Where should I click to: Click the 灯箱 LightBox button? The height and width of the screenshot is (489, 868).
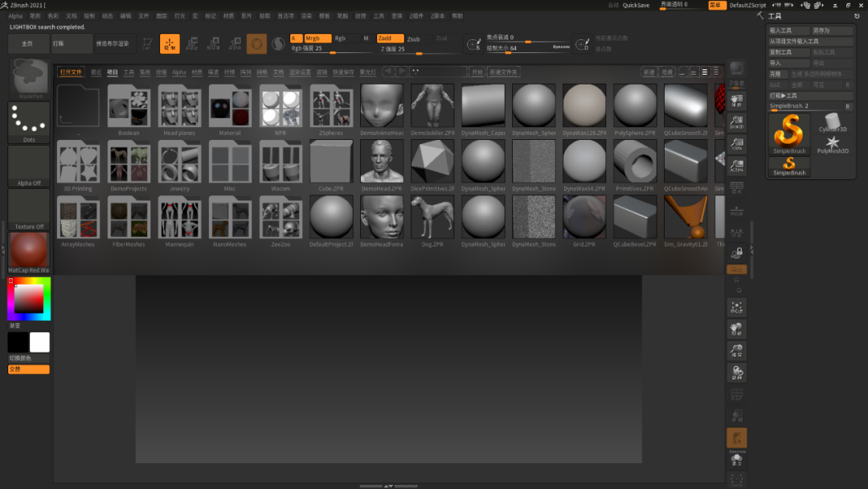tap(72, 43)
